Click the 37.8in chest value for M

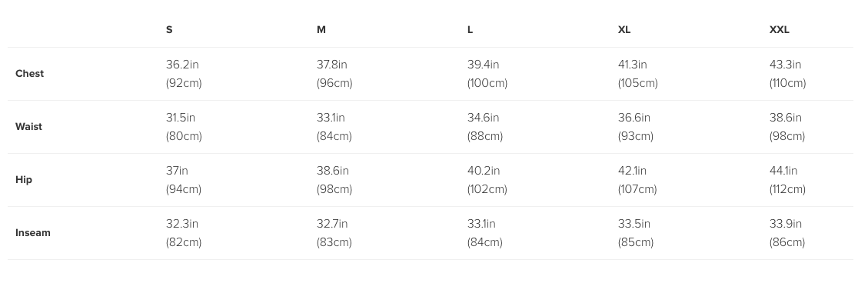[x=331, y=65]
